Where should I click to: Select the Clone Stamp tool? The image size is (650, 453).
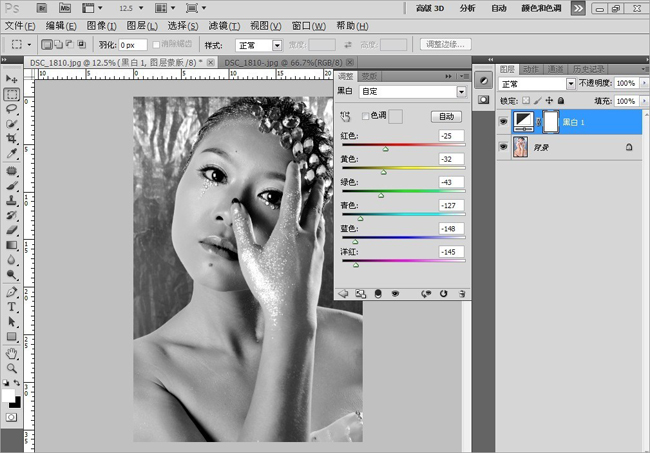tap(11, 200)
